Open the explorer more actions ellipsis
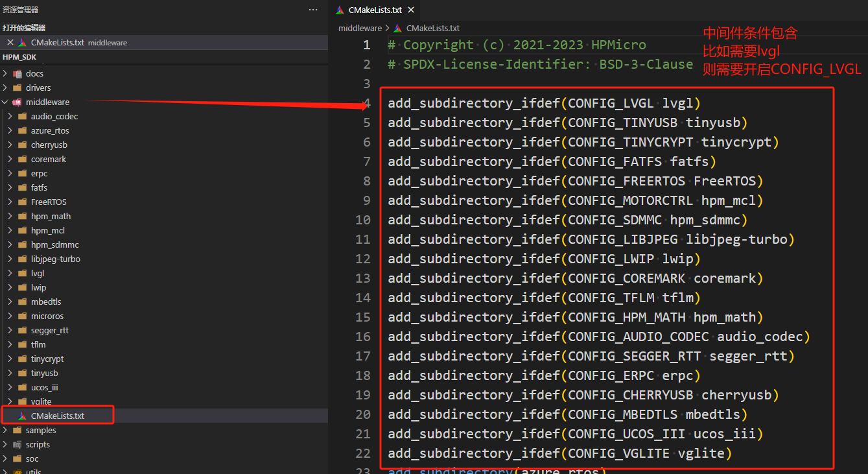Viewport: 868px width, 474px height. [313, 10]
